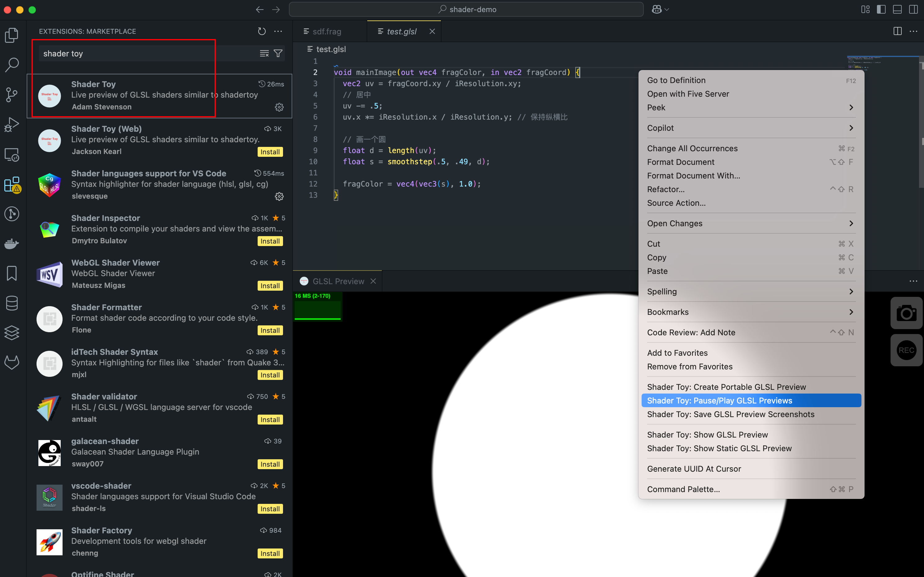Screen dimensions: 924x577
Task: Open Remote Explorer in activity bar
Action: coord(12,154)
